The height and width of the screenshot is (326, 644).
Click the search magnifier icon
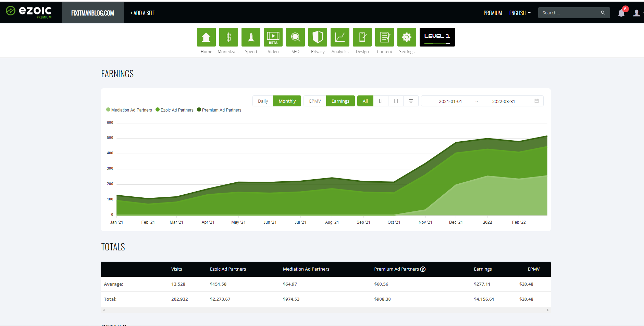(603, 13)
